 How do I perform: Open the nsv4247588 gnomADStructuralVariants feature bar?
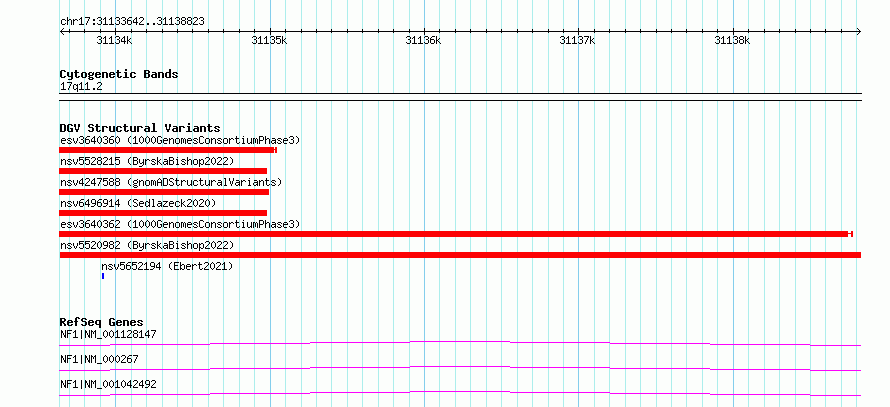click(x=164, y=192)
